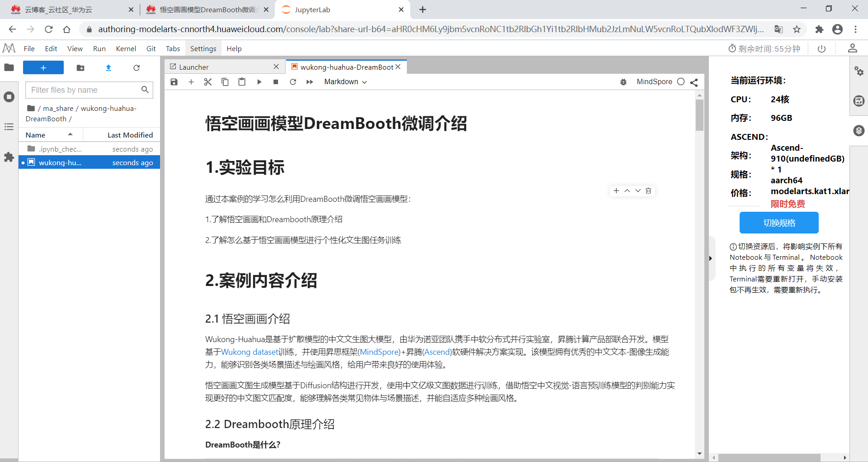Open the File menu
The image size is (868, 462).
pyautogui.click(x=29, y=49)
